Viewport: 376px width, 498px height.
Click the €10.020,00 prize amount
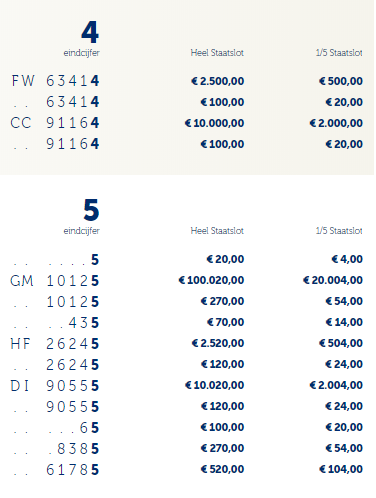tap(214, 385)
